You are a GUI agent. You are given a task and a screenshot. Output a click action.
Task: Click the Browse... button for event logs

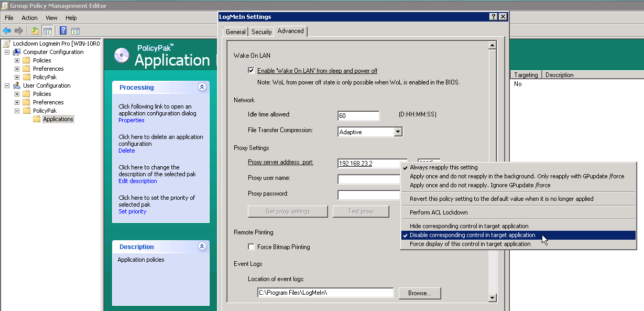[420, 293]
